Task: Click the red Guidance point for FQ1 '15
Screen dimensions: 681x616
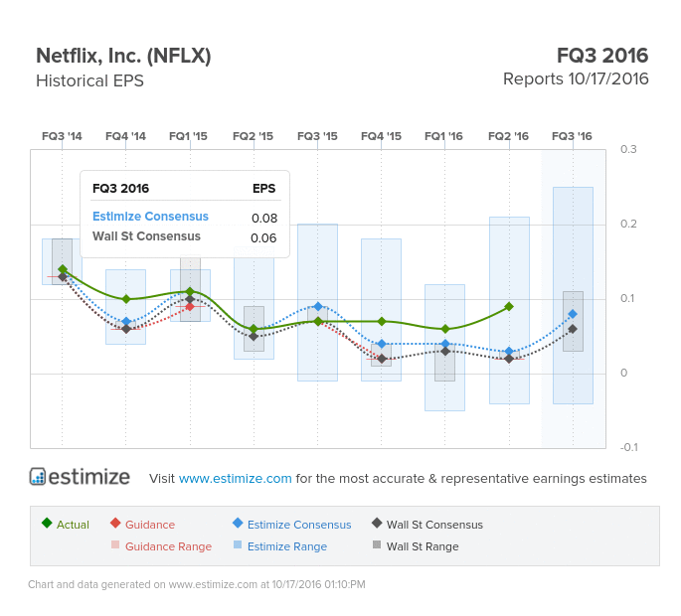Action: [190, 306]
